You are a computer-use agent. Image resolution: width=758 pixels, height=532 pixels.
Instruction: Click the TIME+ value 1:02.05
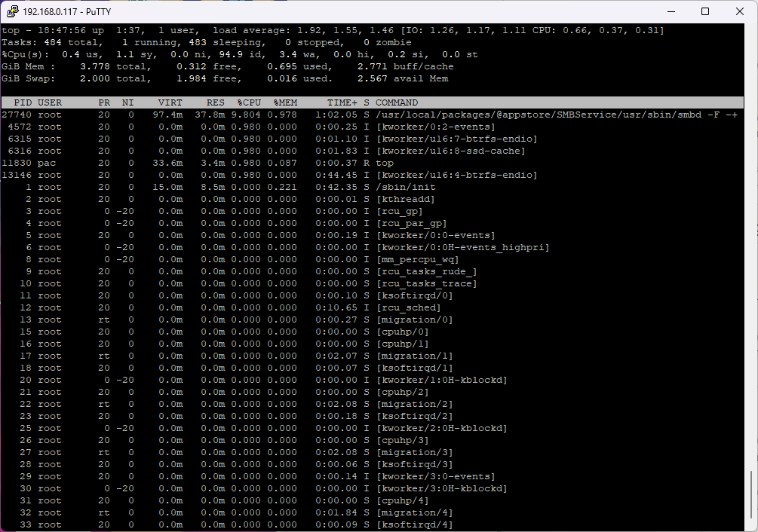(336, 115)
